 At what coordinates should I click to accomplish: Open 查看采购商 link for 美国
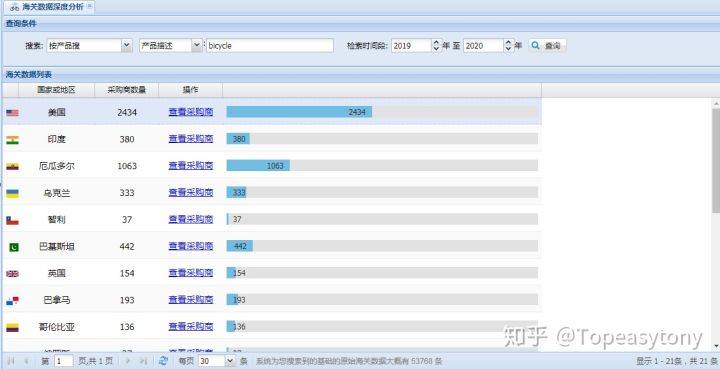tap(191, 112)
